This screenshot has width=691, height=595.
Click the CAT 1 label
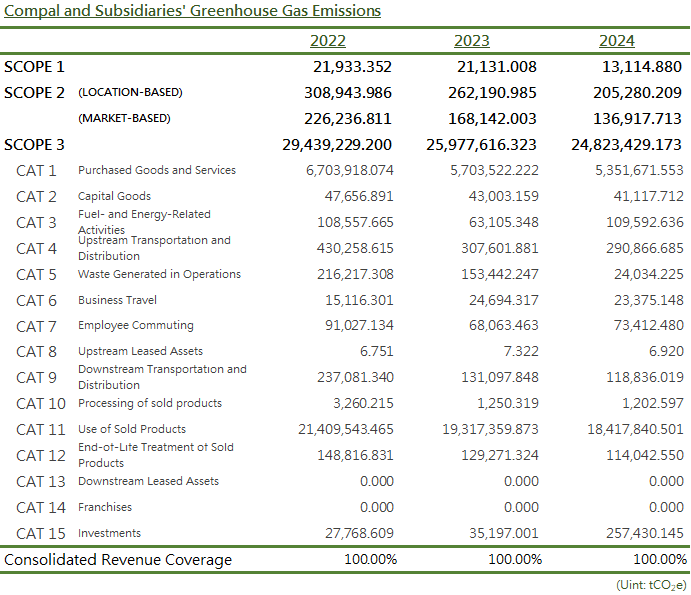[36, 171]
